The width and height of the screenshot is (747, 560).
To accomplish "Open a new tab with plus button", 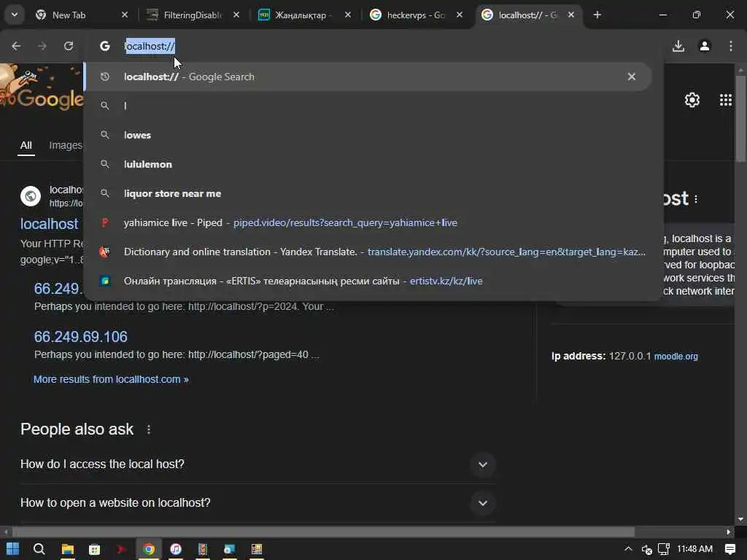I will (x=597, y=15).
